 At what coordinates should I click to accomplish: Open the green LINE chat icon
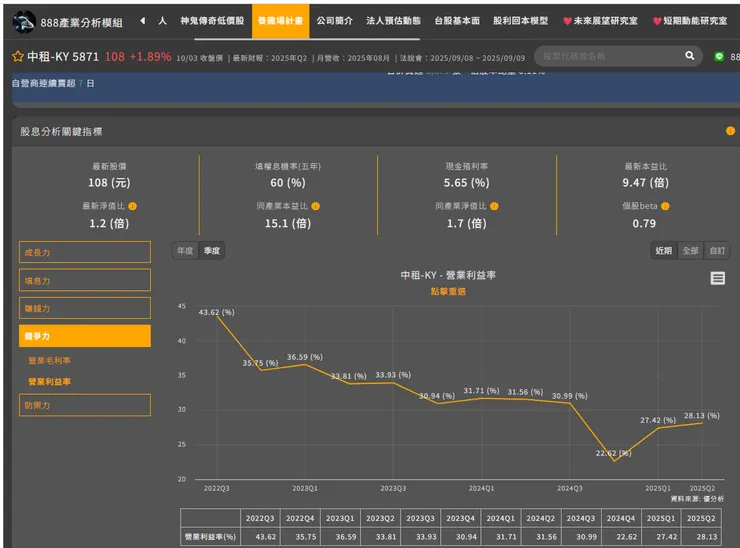719,57
